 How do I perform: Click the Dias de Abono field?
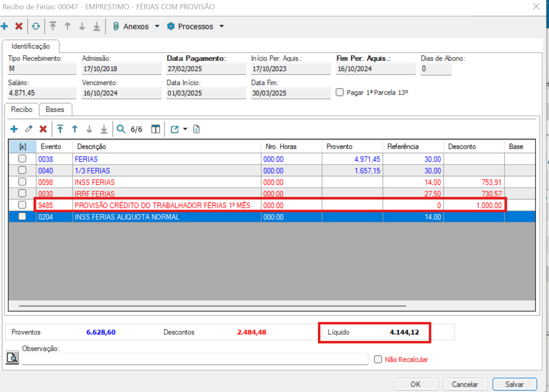click(436, 69)
